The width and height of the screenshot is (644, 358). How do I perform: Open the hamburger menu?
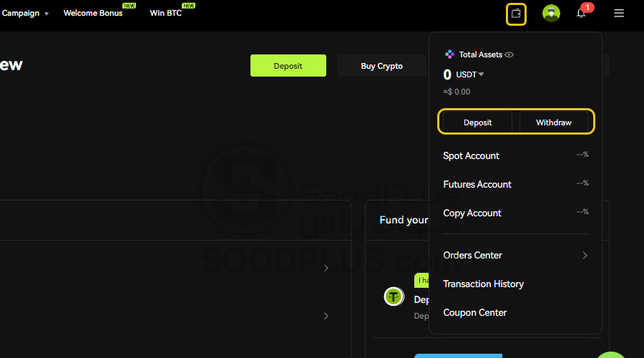[619, 14]
